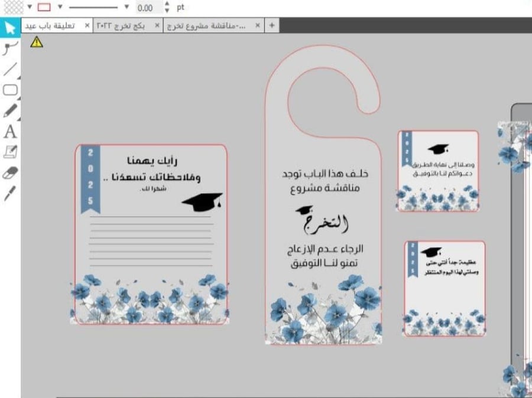Click the 2025 blue ribbon on feedback card

[x=90, y=179]
